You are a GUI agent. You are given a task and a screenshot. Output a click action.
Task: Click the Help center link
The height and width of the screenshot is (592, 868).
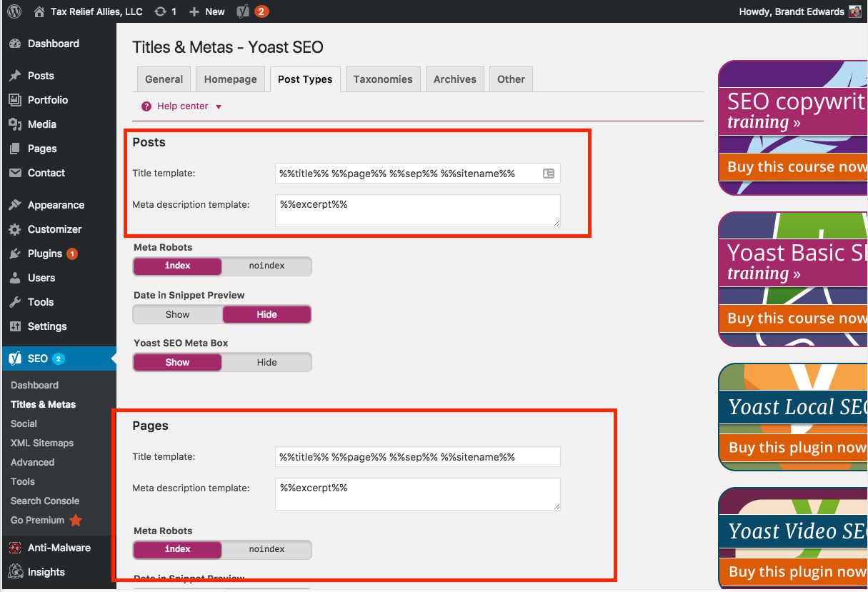(183, 106)
